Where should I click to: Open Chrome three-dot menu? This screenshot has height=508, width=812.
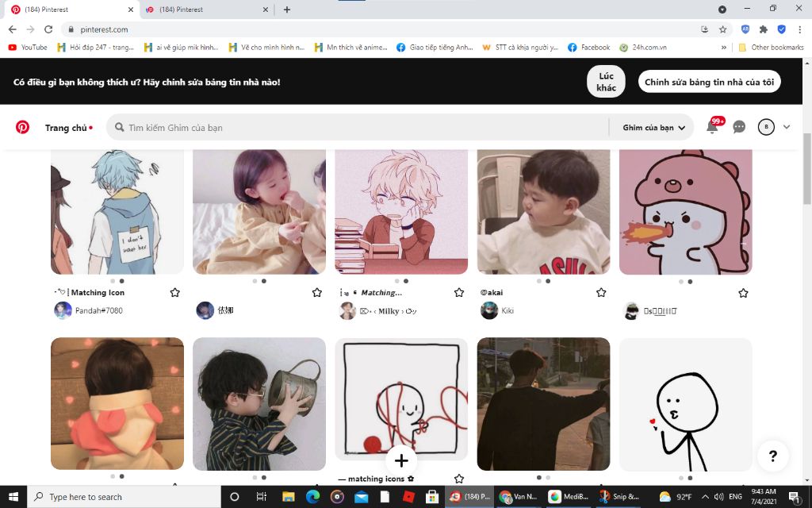coord(799,29)
